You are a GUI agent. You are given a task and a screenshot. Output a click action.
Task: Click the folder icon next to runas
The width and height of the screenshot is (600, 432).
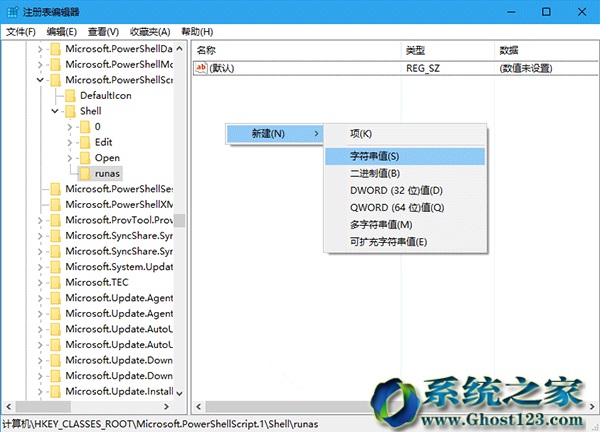pyautogui.click(x=85, y=174)
